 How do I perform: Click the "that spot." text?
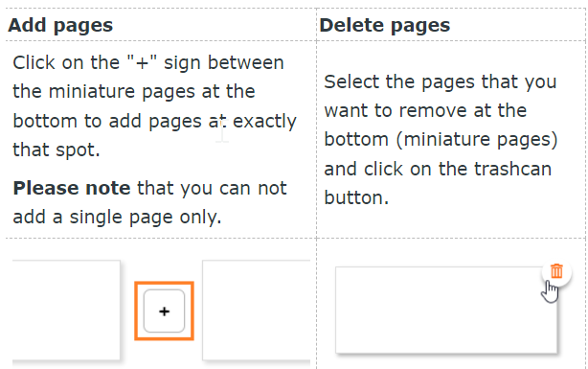[x=57, y=150]
